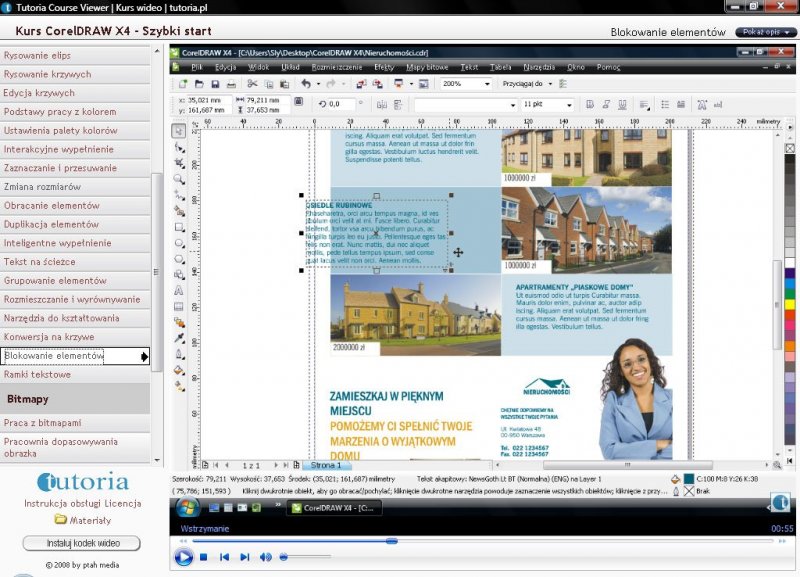This screenshot has height=577, width=800.
Task: Select the Zoom magnifier tool in the toolbox
Action: (x=179, y=179)
